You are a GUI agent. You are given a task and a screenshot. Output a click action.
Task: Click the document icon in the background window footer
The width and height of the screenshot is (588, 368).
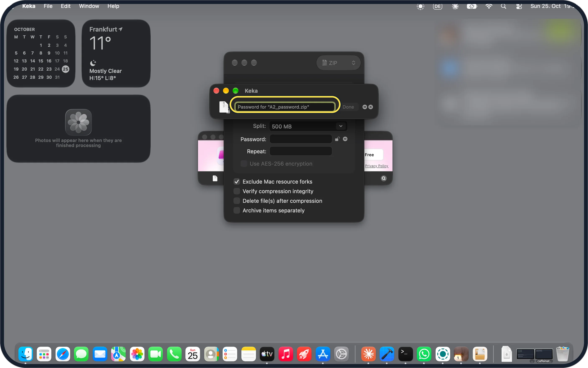215,178
